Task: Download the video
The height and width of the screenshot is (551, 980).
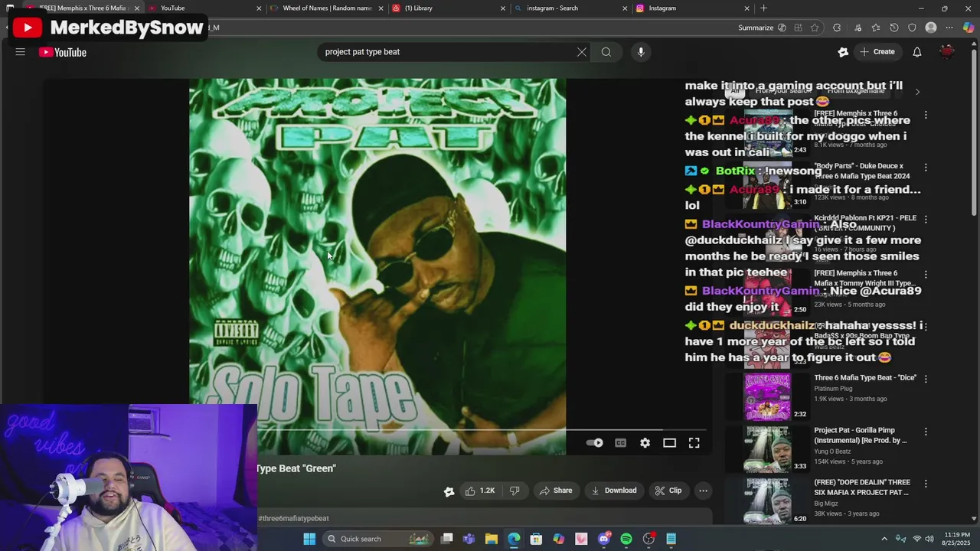Action: click(614, 491)
